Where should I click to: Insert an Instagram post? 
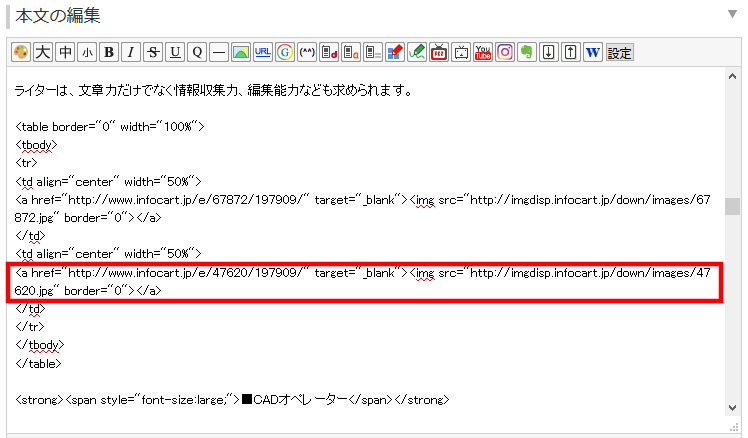[505, 52]
